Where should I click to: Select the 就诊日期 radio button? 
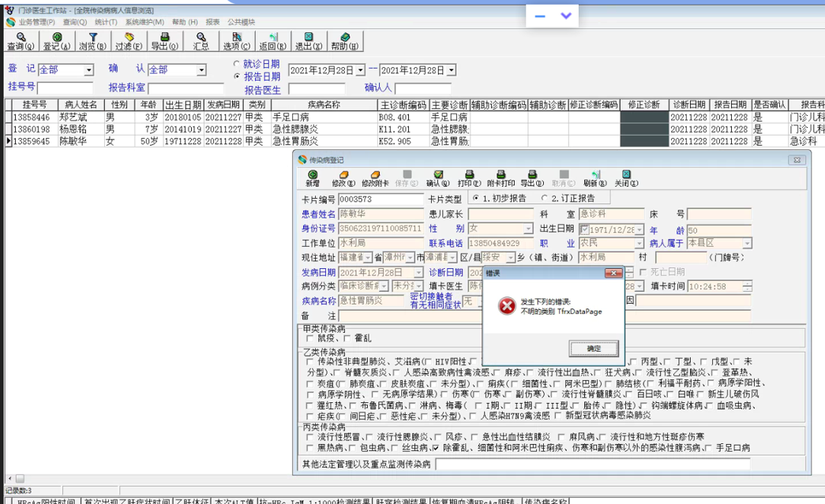(x=237, y=64)
